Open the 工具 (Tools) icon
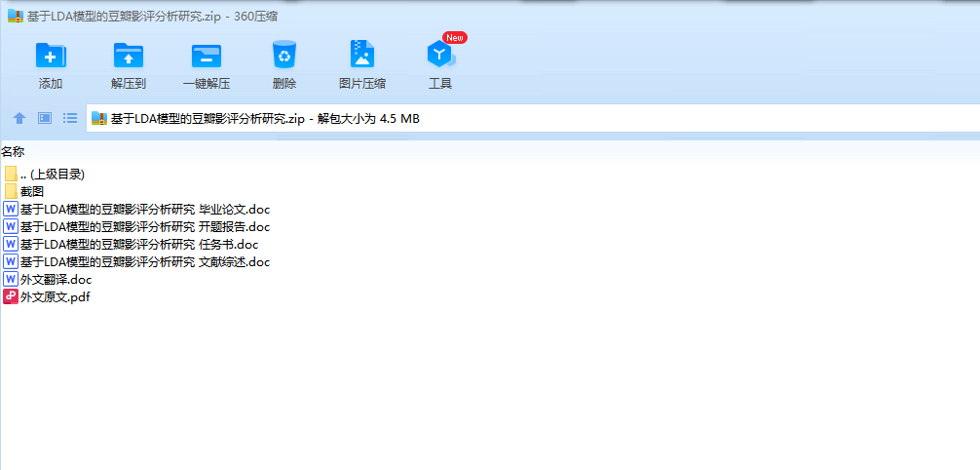Screen dimensions: 980x470 [440, 55]
